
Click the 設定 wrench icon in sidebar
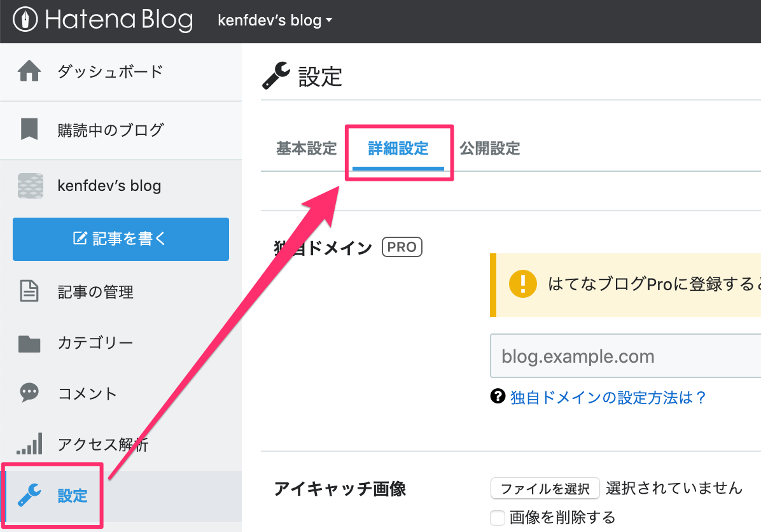(29, 495)
